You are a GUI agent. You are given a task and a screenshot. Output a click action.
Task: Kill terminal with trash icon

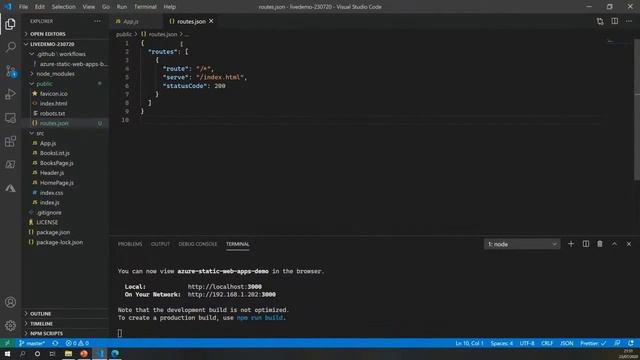(x=600, y=244)
